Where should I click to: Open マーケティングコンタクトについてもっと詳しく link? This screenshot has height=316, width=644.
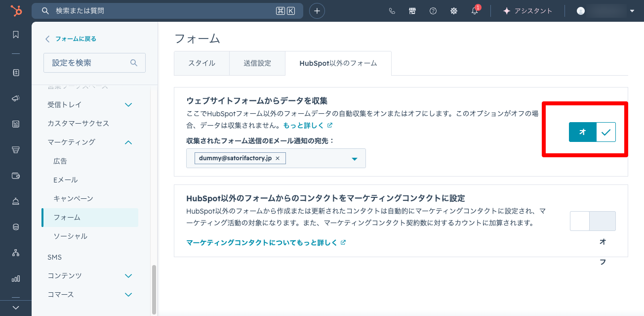tap(266, 243)
